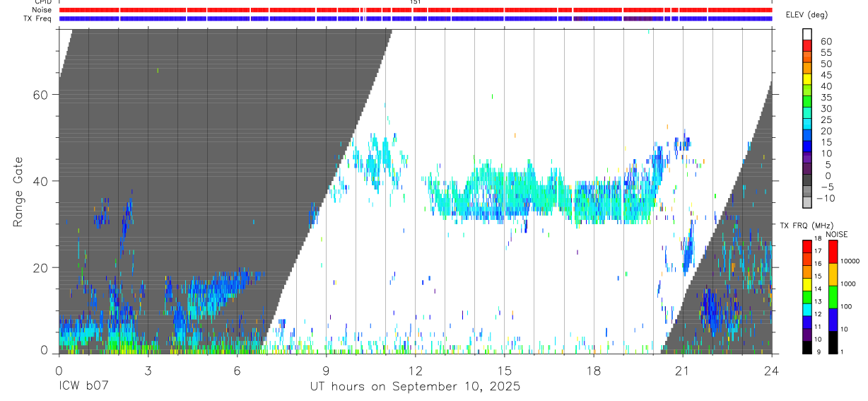Click the '151' CPID value at top

(415, 2)
